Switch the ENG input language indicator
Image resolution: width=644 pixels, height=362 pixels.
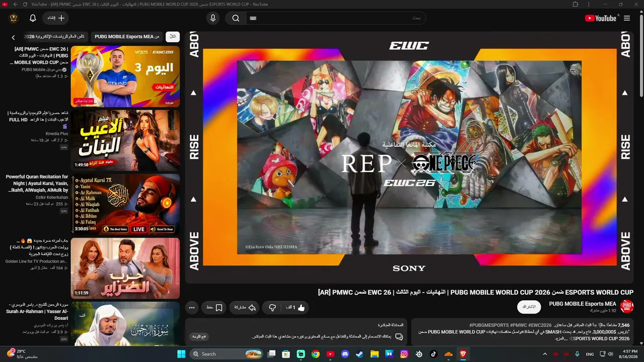click(590, 354)
